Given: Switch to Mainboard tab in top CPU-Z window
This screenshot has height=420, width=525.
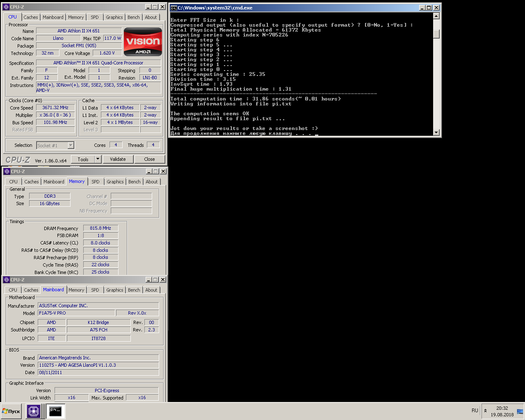Looking at the screenshot, I should point(53,17).
